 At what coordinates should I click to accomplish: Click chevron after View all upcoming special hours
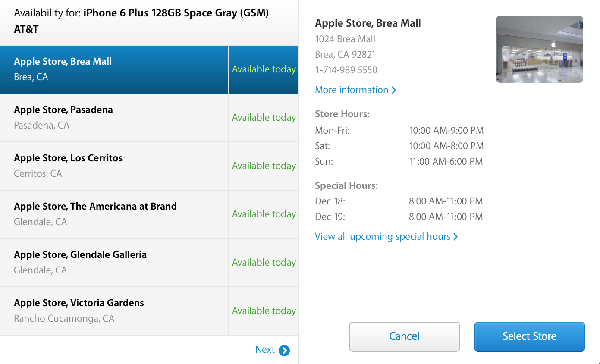pyautogui.click(x=455, y=237)
